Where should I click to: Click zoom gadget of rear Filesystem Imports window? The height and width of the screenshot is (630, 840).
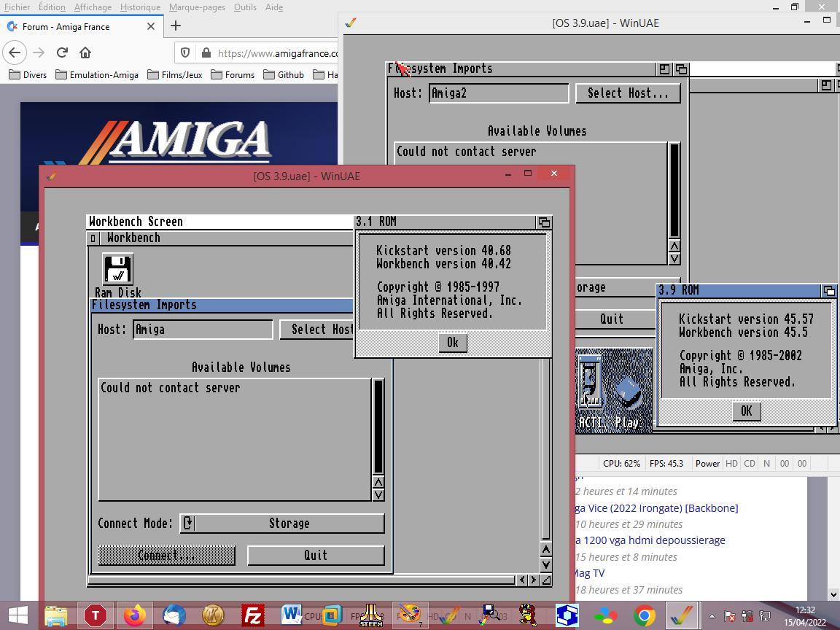(x=664, y=69)
